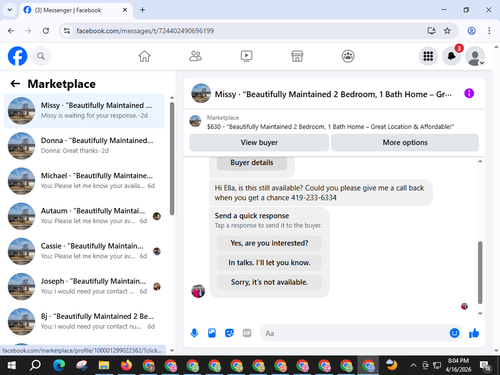Click the conversation list scrollbar

click(x=172, y=158)
